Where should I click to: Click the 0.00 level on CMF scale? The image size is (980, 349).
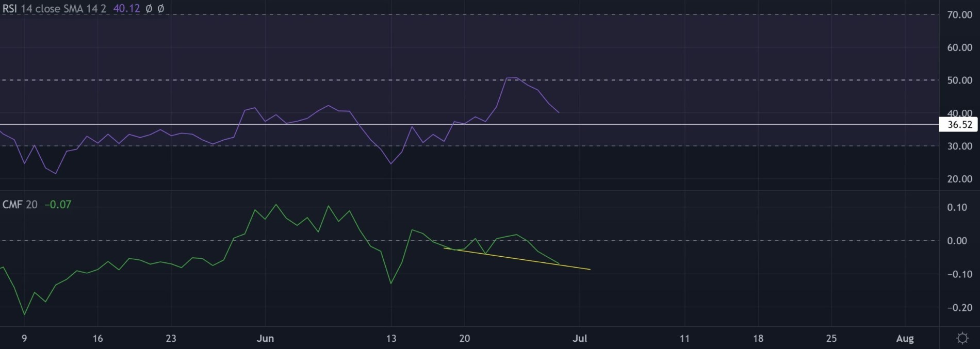[959, 241]
